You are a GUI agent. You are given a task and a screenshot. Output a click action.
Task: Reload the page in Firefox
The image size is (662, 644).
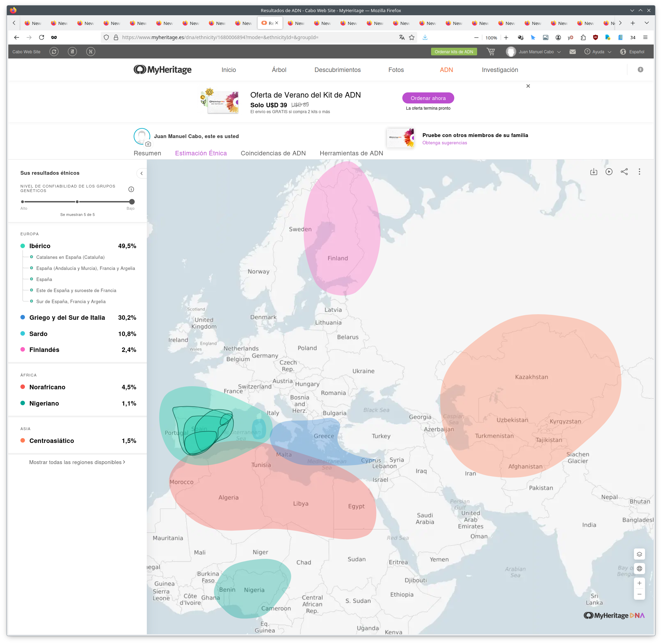(42, 37)
